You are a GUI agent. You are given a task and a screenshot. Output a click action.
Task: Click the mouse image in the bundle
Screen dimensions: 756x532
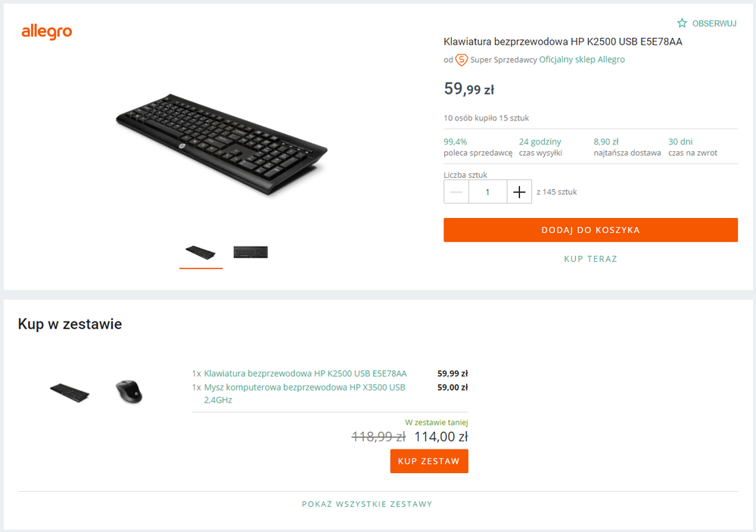129,392
